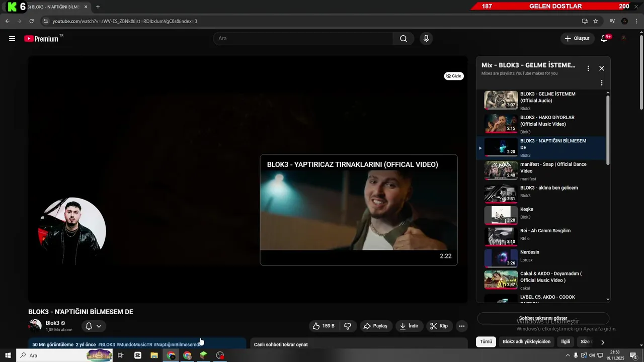This screenshot has width=644, height=362.
Task: Create a clip with Klip button
Action: (440, 326)
